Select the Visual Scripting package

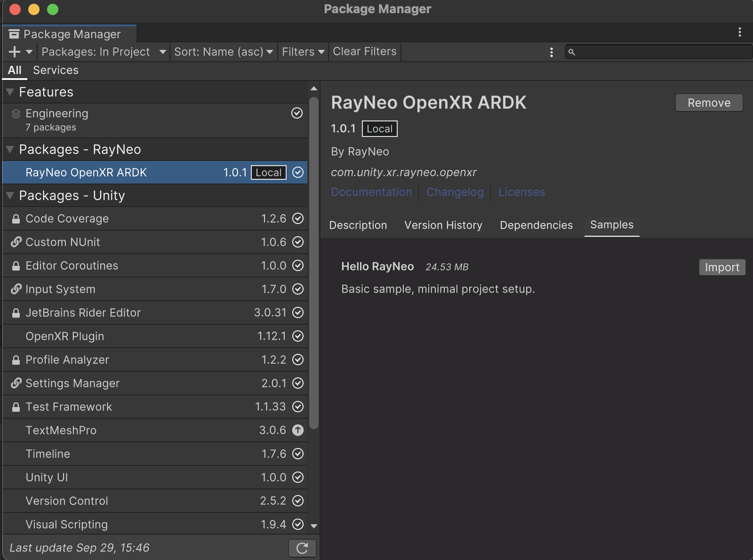pyautogui.click(x=155, y=524)
